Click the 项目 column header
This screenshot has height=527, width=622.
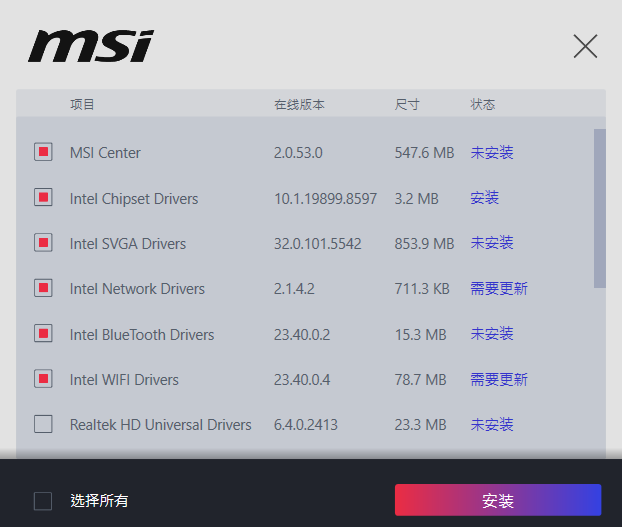82,104
